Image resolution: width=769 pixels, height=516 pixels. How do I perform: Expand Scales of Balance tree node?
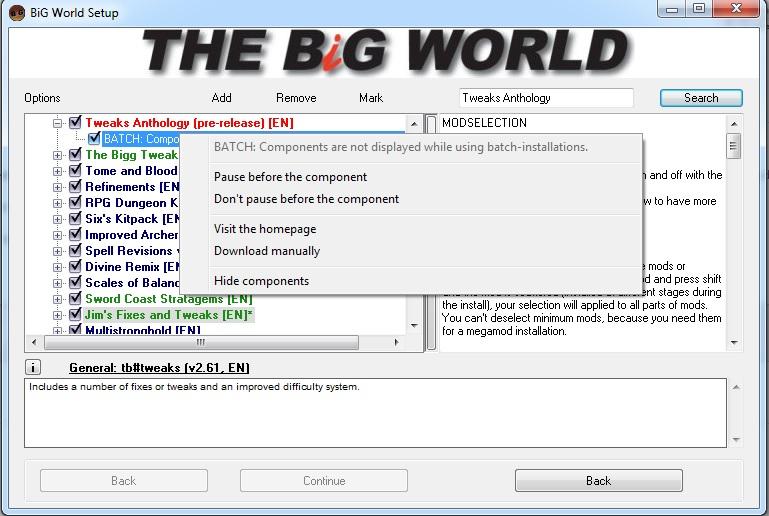[57, 284]
